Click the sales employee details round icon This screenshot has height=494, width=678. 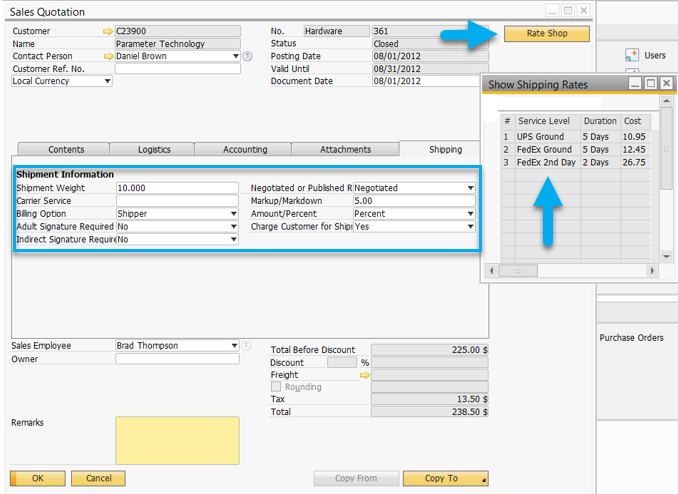(x=246, y=346)
